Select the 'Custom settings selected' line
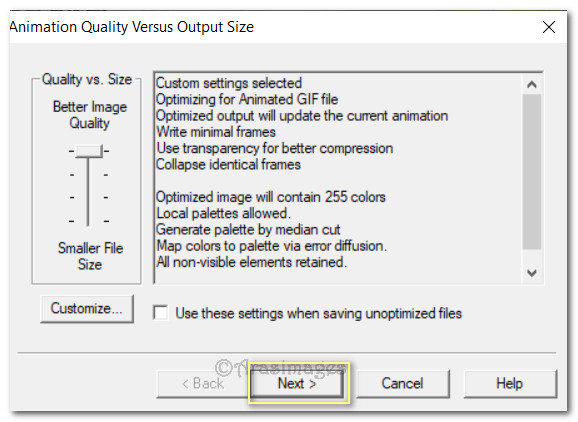 coord(229,83)
